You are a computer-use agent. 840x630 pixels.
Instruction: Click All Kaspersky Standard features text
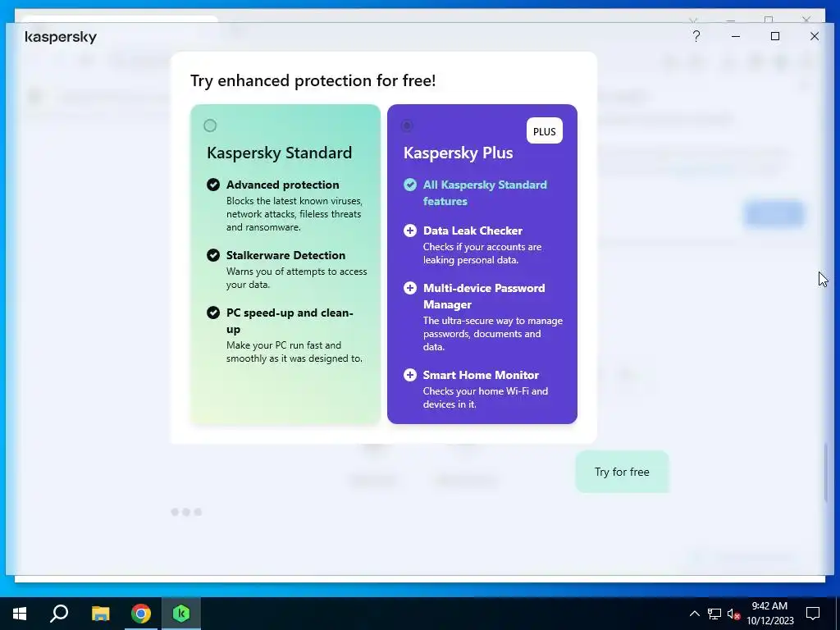click(485, 193)
